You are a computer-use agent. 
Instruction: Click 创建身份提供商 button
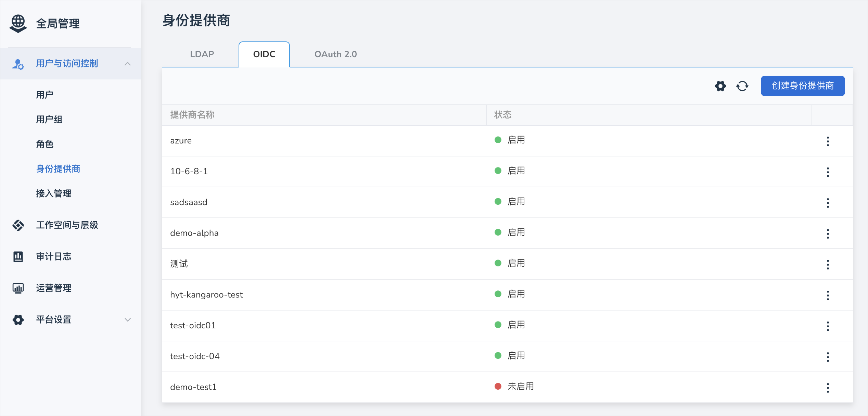click(x=803, y=86)
